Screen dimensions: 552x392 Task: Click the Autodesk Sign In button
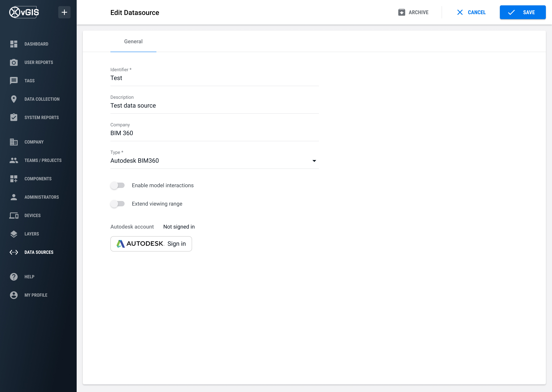coord(151,243)
